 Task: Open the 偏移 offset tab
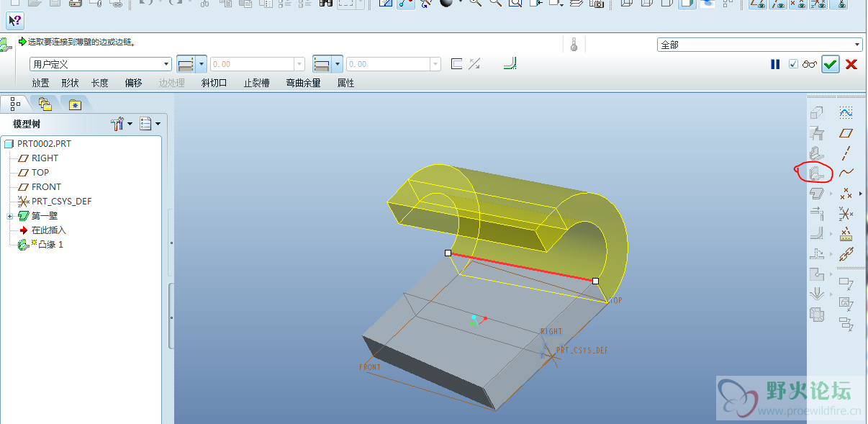133,83
